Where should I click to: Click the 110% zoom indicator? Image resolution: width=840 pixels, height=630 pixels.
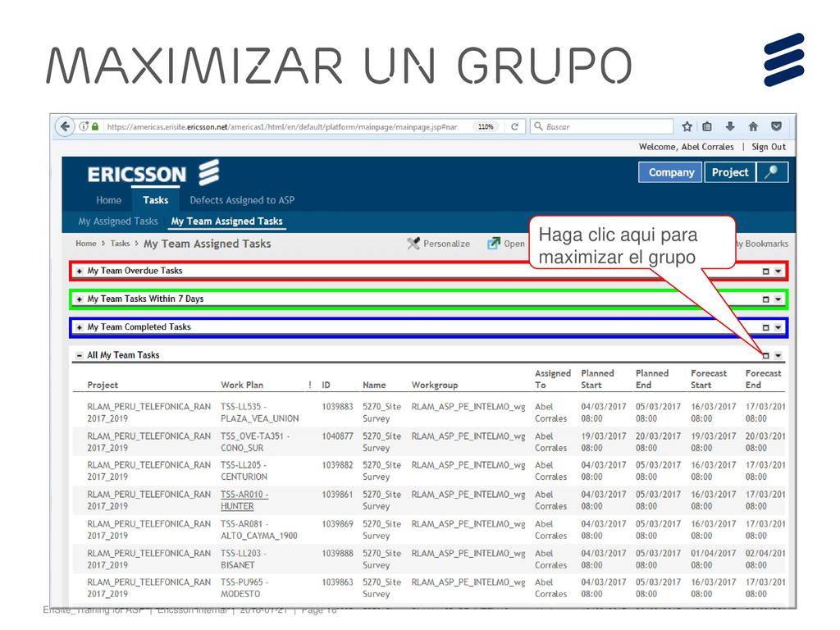486,127
